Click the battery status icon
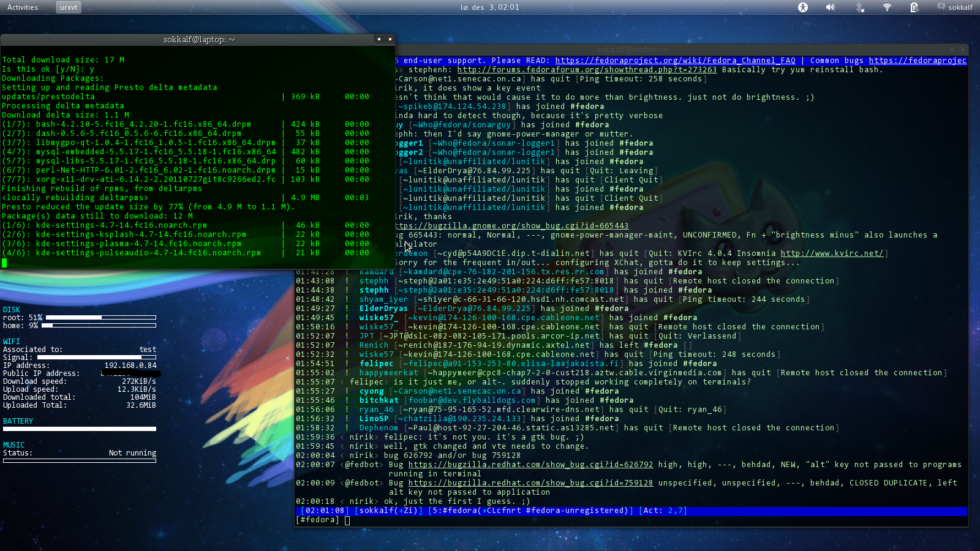 (914, 7)
